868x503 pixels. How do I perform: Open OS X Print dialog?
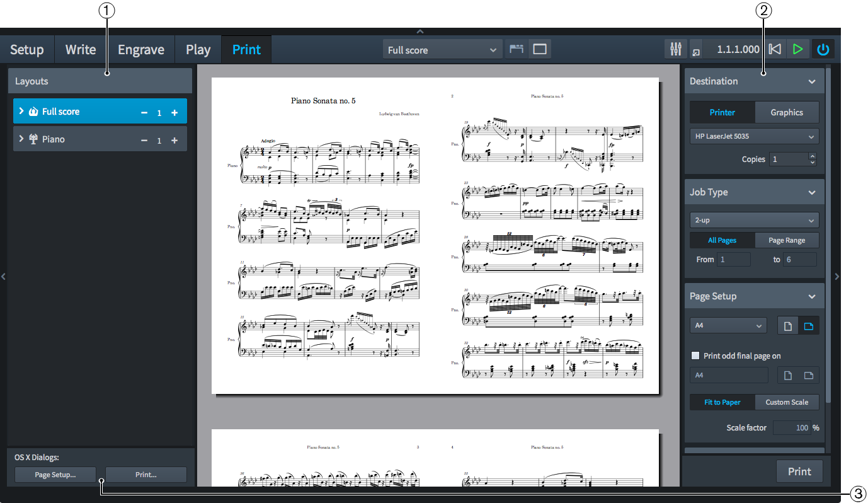(146, 475)
